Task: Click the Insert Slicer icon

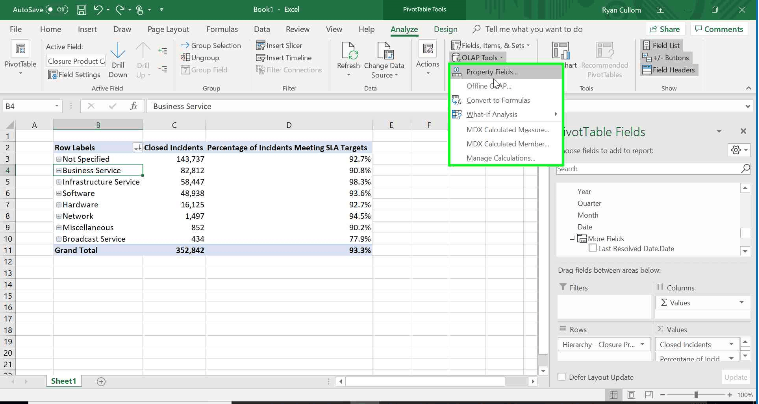Action: tap(260, 45)
